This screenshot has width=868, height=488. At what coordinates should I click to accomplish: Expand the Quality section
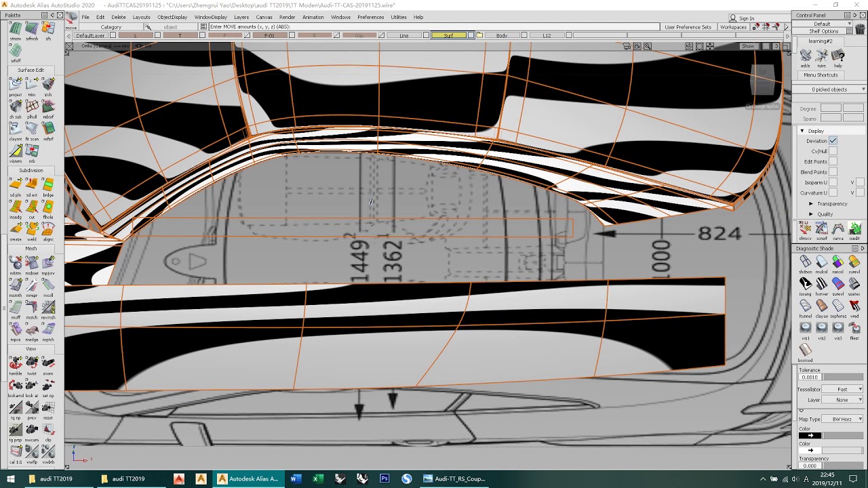[811, 214]
